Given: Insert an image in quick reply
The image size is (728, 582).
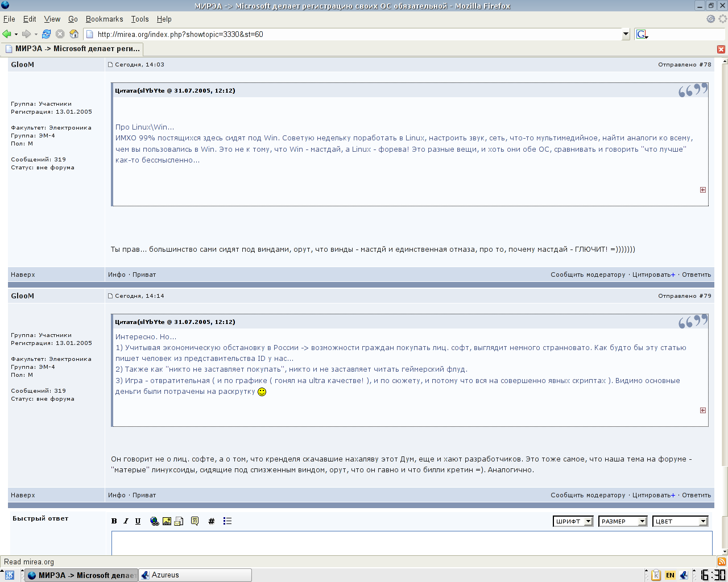Looking at the screenshot, I should click(x=167, y=521).
